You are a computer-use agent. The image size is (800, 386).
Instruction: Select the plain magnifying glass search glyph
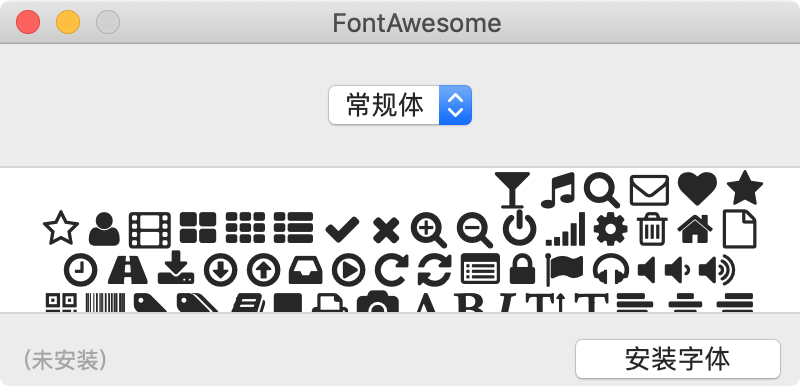(x=602, y=190)
